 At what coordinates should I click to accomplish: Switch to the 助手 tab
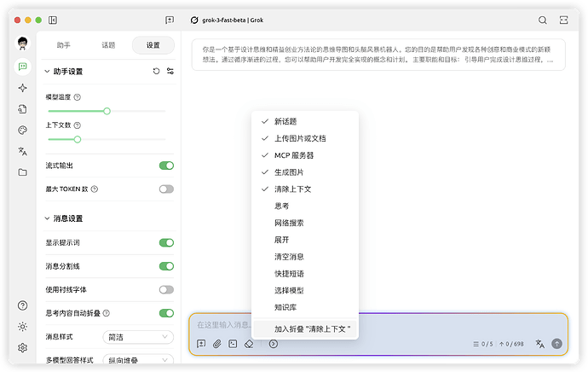pos(63,45)
